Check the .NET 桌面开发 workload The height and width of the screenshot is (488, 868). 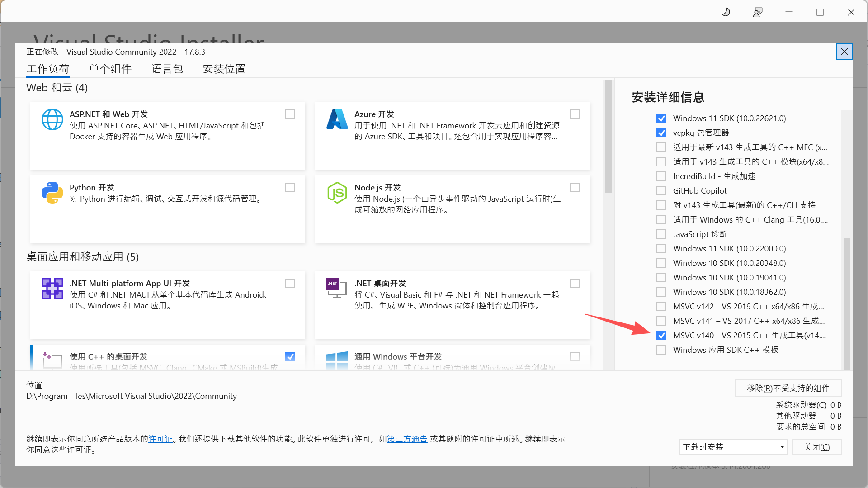(575, 284)
